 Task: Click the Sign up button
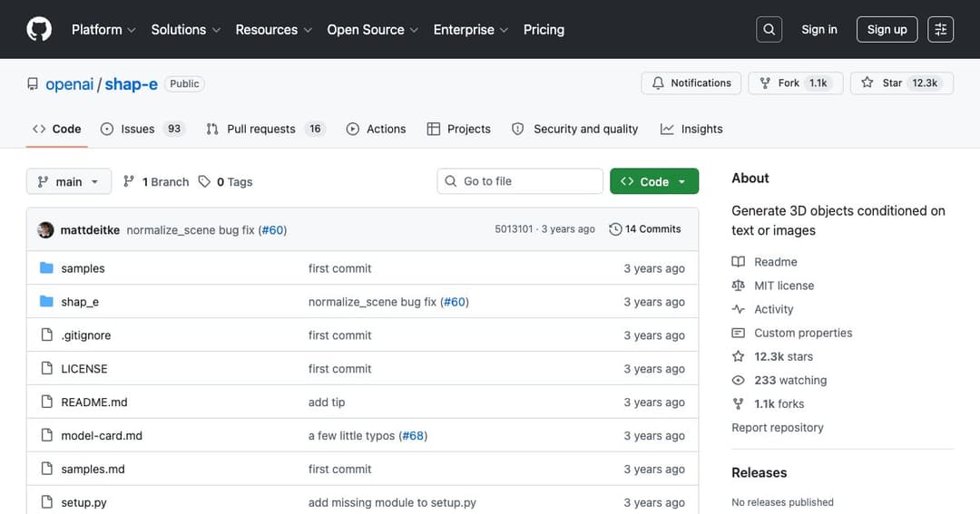887,29
